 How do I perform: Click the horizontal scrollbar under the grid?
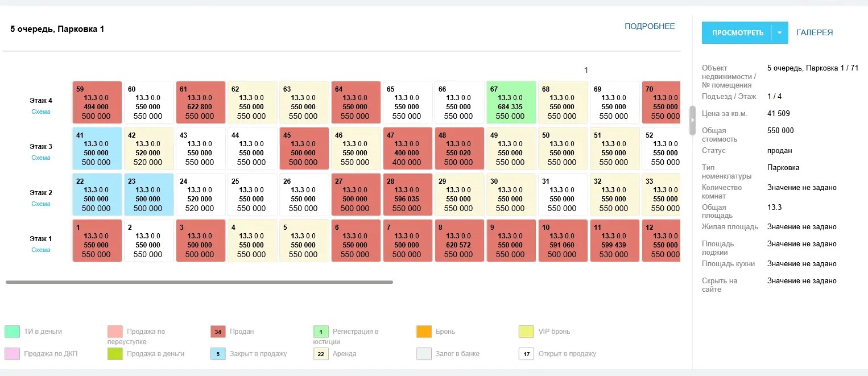point(199,282)
